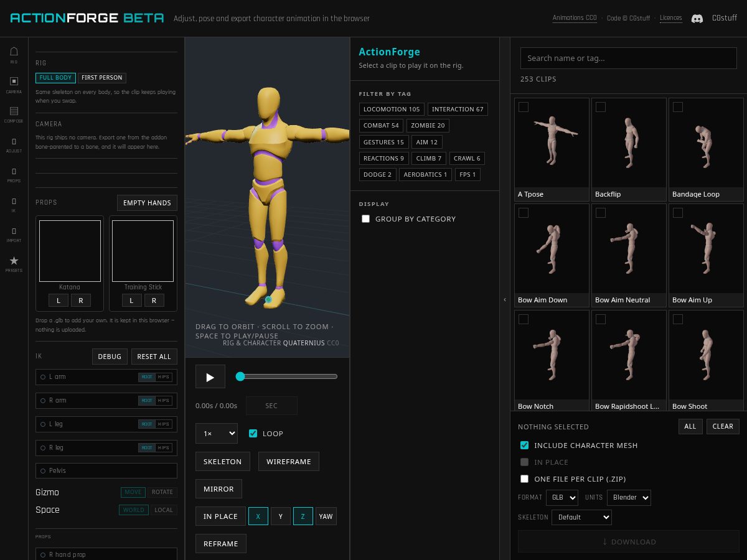This screenshot has height=560, width=747.
Task: Filter clips by Zombie tag
Action: 428,125
